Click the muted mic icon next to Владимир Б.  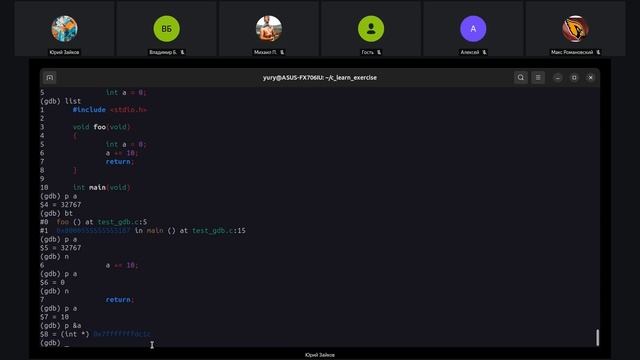click(182, 52)
